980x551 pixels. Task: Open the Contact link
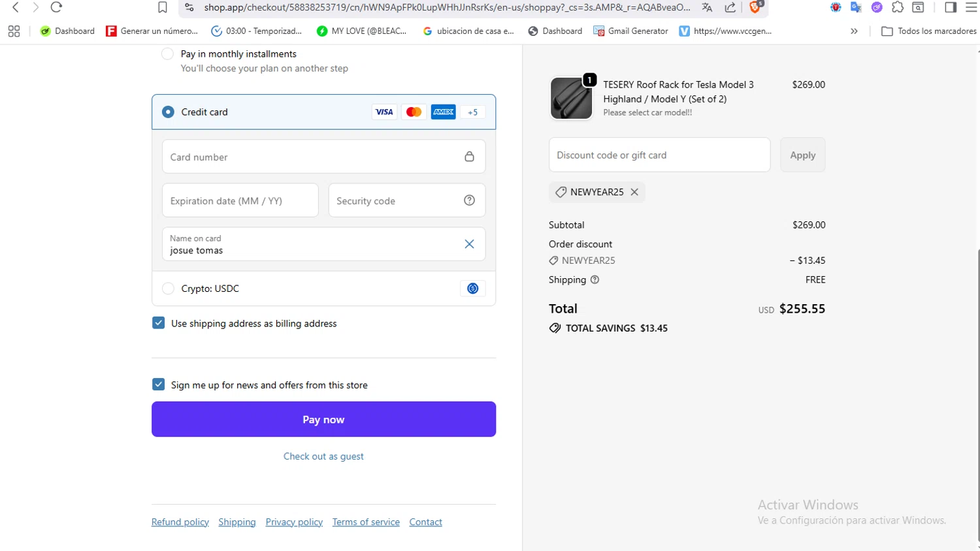pos(425,522)
